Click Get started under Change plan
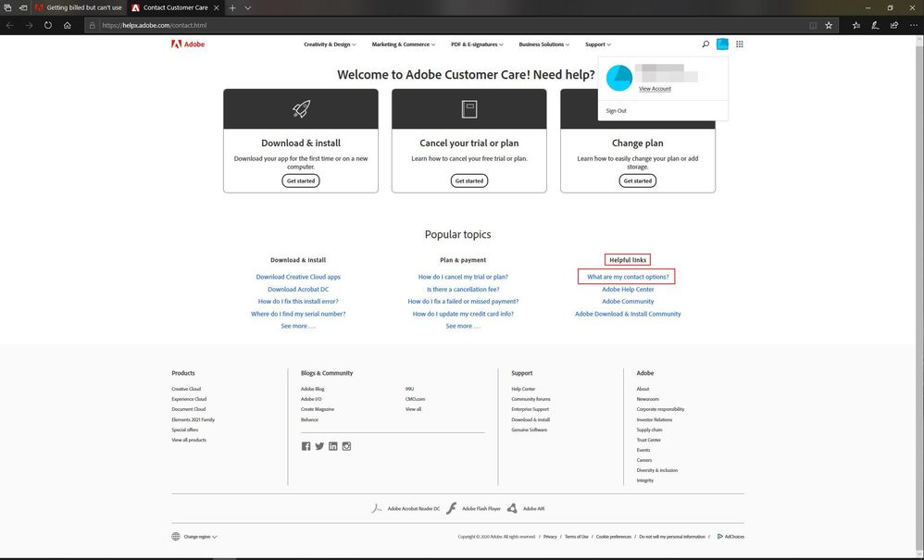The width and height of the screenshot is (924, 560). tap(638, 180)
